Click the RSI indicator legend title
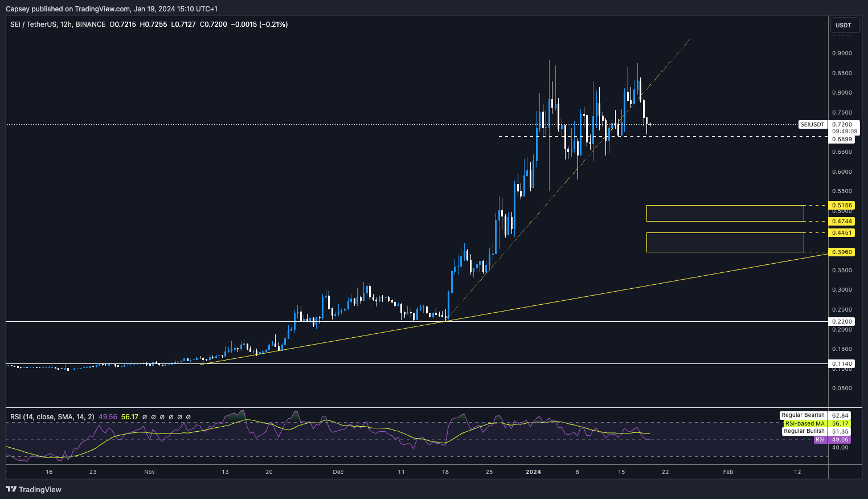The height and width of the screenshot is (499, 868). tap(52, 417)
